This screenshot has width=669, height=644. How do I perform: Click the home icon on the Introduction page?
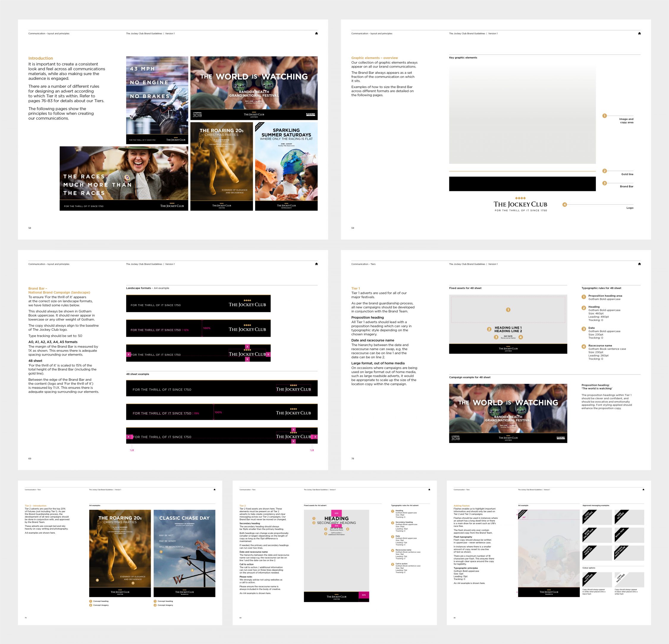pos(316,33)
